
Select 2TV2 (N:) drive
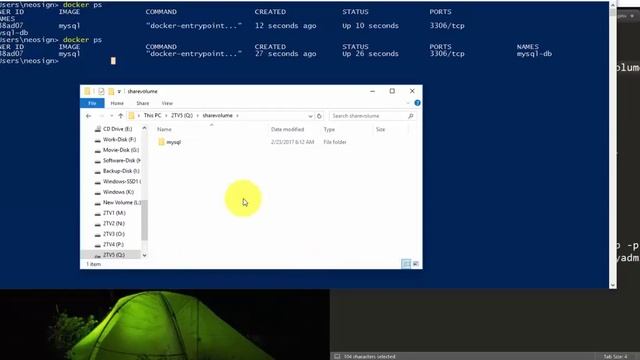point(114,223)
